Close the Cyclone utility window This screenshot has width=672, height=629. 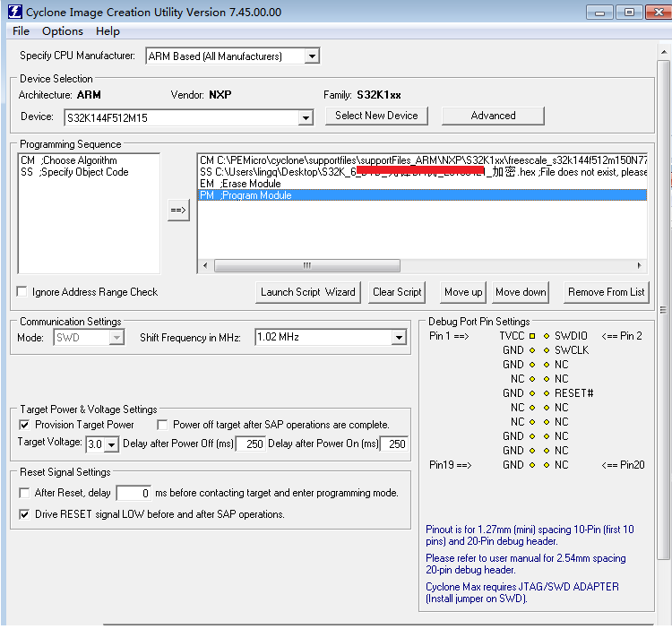659,13
